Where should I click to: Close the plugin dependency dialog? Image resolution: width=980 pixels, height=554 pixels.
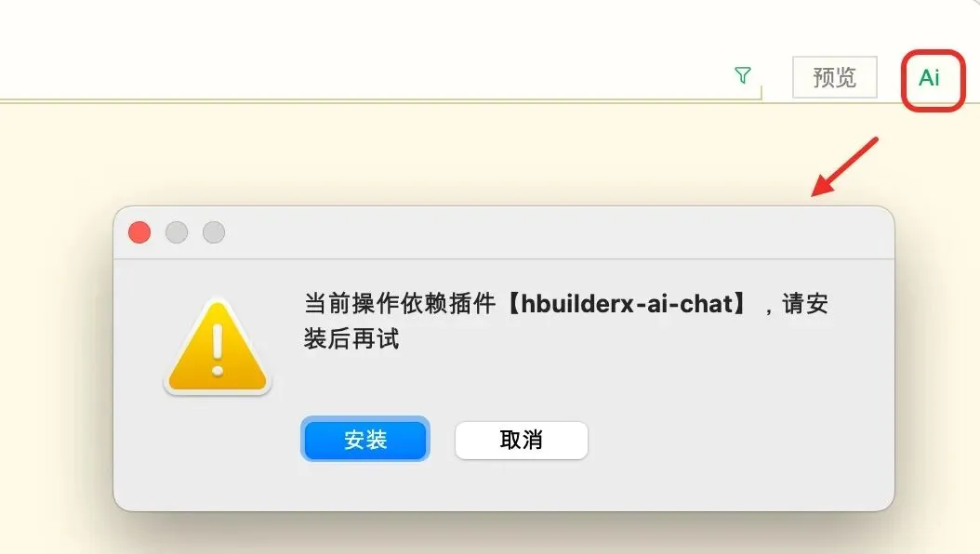[x=139, y=232]
